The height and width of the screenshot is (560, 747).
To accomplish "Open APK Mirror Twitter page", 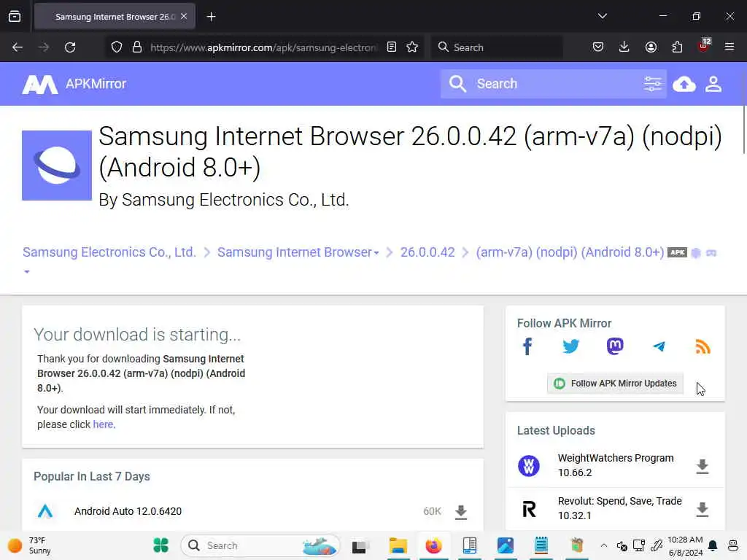I will [570, 346].
